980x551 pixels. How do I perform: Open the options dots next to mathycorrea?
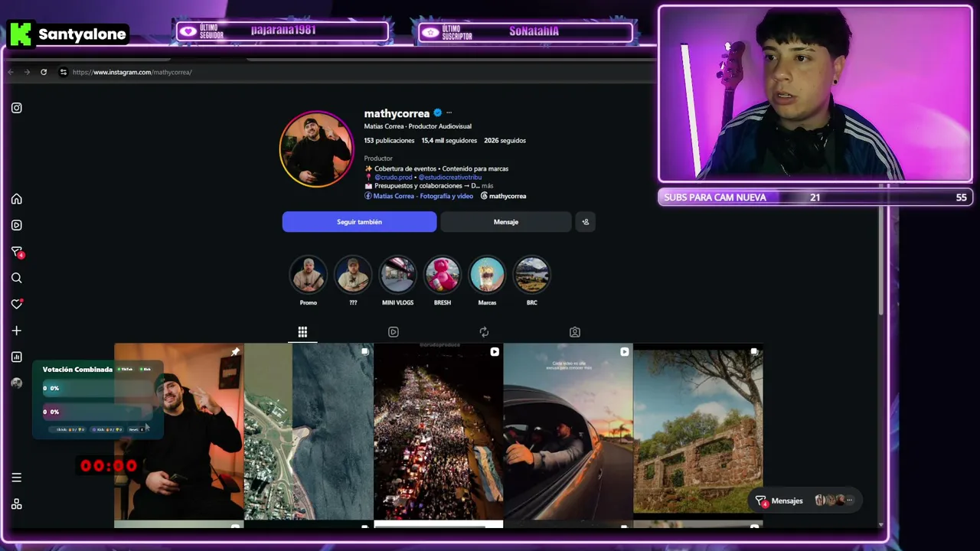click(449, 113)
